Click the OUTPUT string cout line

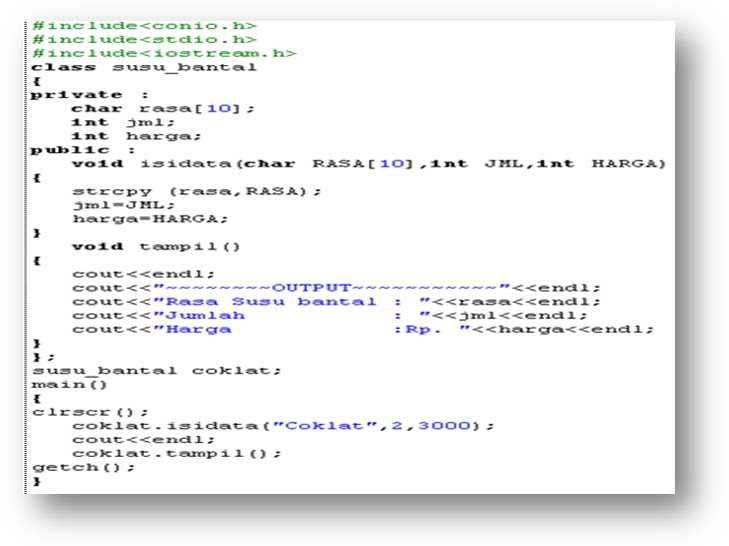(x=337, y=288)
